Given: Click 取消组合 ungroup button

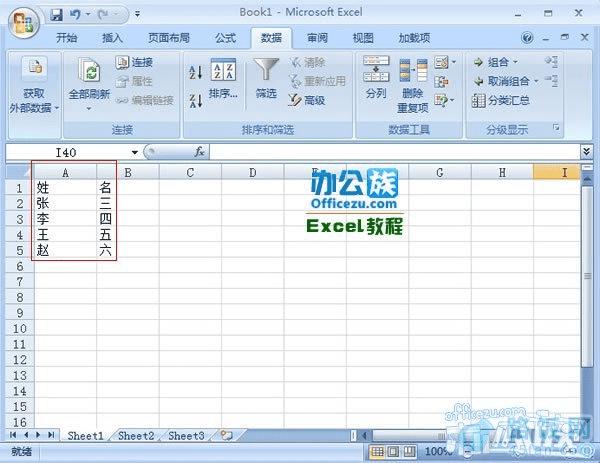Looking at the screenshot, I should 501,81.
